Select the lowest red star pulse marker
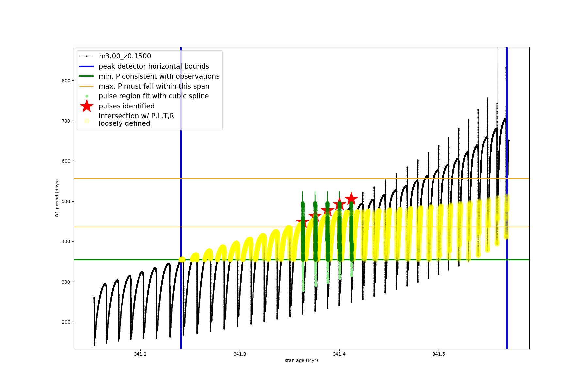This screenshot has width=588, height=392. [x=302, y=223]
